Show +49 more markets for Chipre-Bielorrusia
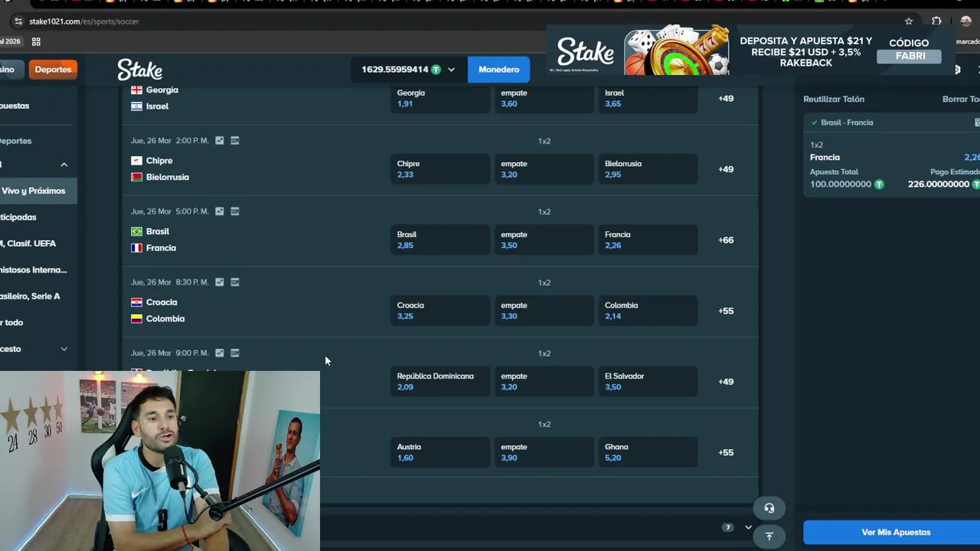Screen dimensions: 980x551 tap(726, 169)
